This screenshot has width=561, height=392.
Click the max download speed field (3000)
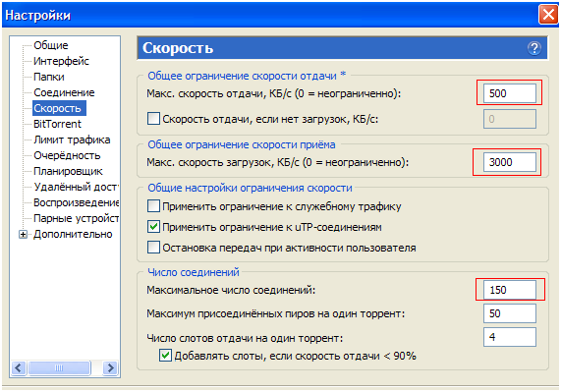[x=510, y=162]
